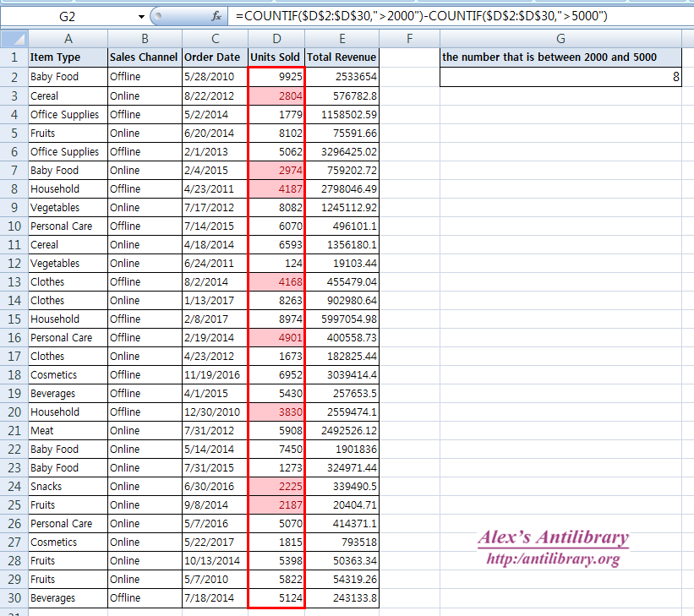The height and width of the screenshot is (616, 694).
Task: Click the highlighted cell containing 2804
Action: 276,95
